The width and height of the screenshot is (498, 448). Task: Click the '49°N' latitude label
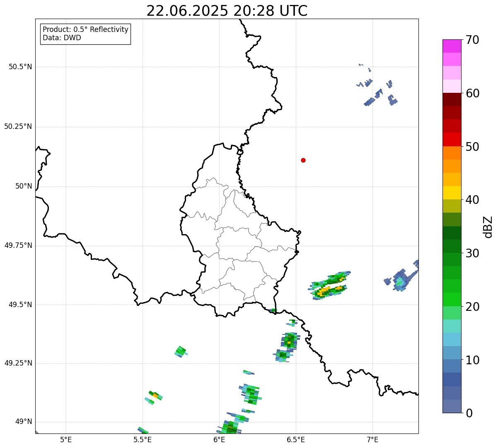click(x=24, y=422)
